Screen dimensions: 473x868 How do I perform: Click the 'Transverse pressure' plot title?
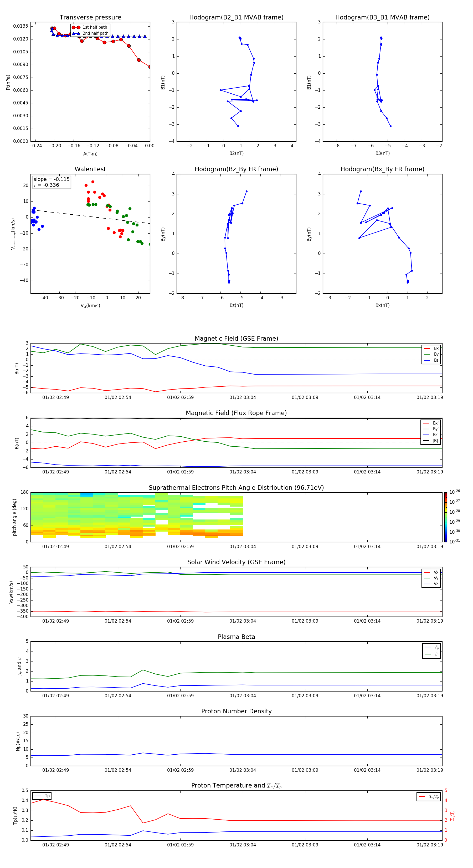90,18
